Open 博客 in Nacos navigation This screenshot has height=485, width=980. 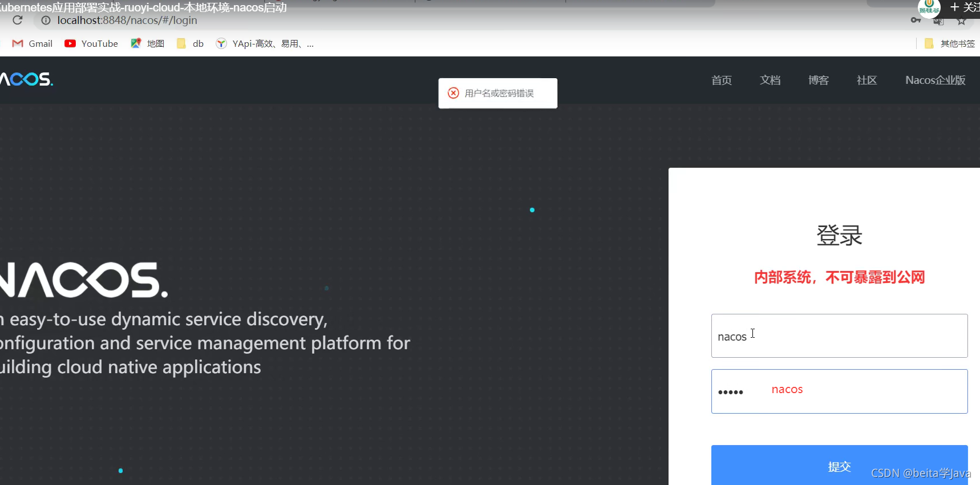point(819,80)
